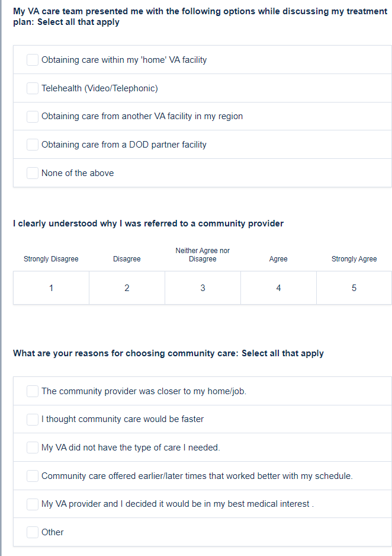Check 'My VA did not have the type of care'

33,448
